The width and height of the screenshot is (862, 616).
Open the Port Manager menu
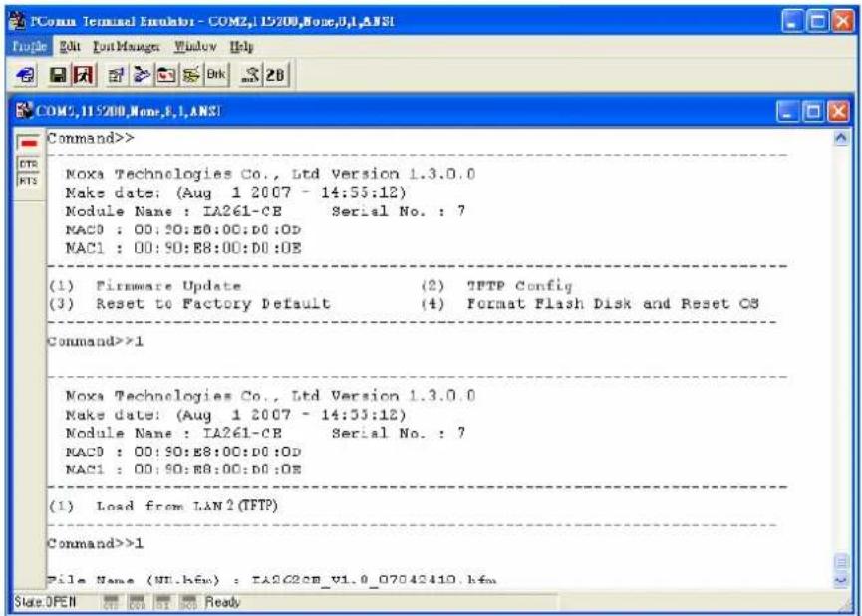click(126, 46)
